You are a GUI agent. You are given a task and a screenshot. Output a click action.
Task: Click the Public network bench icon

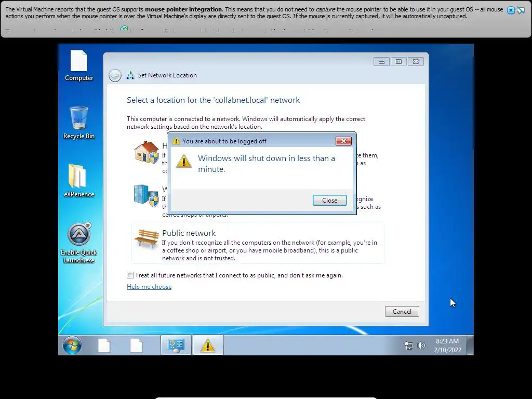(147, 239)
